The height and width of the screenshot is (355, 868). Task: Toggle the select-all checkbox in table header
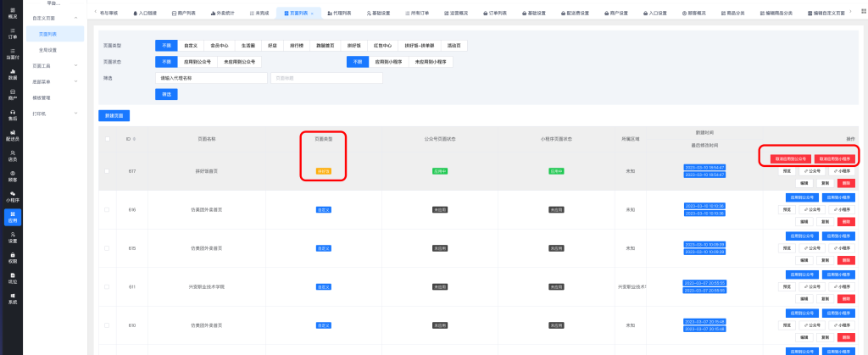[x=107, y=139]
